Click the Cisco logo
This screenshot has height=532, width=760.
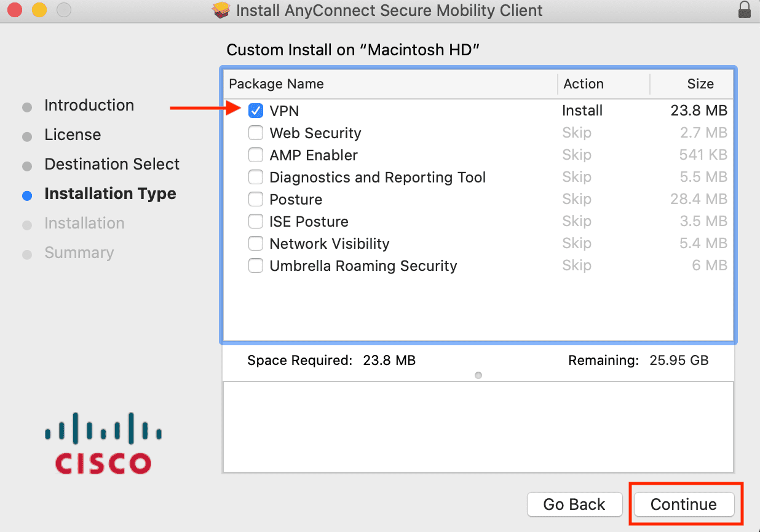click(x=103, y=443)
